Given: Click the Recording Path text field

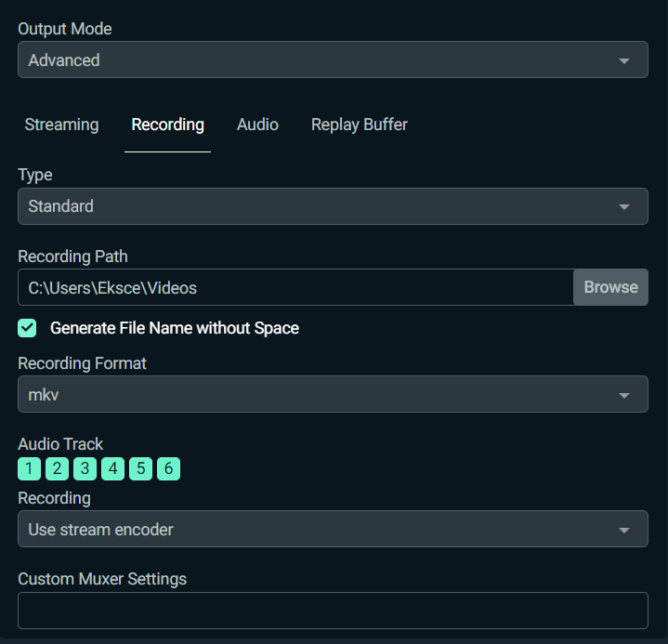Looking at the screenshot, I should 295,287.
